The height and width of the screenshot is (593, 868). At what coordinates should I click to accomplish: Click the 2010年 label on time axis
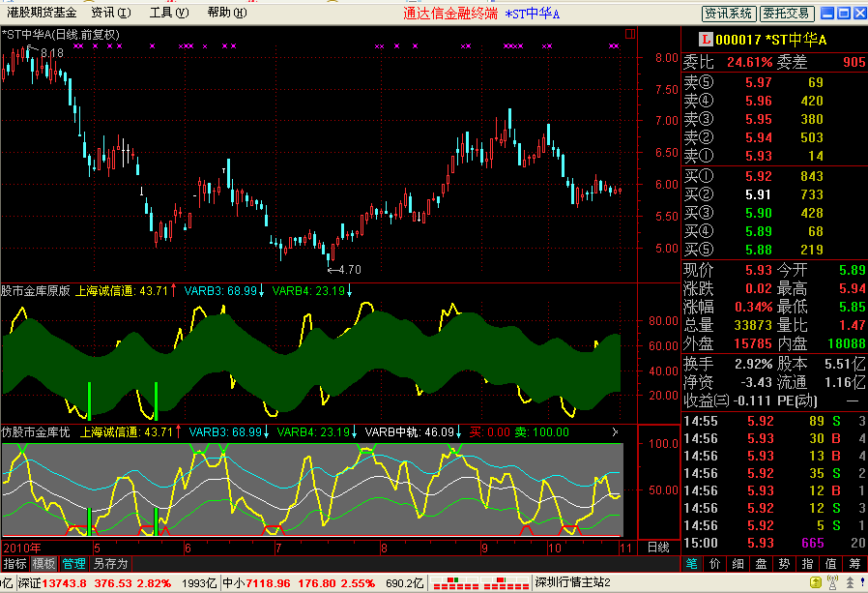point(22,549)
